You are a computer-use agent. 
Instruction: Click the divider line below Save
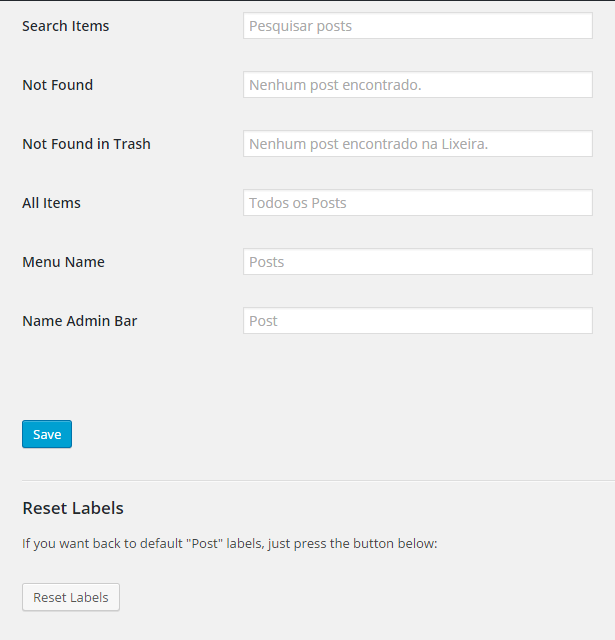click(318, 480)
